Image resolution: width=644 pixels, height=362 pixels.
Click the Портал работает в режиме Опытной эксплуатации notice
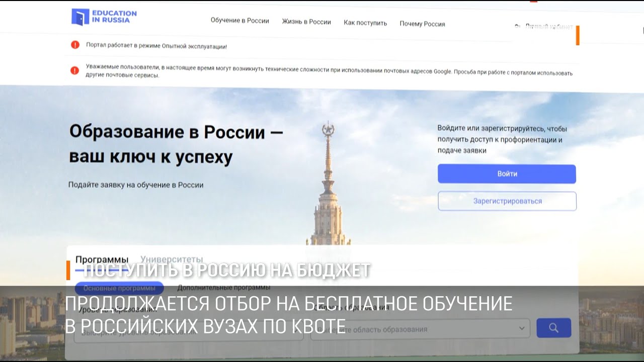(x=156, y=46)
